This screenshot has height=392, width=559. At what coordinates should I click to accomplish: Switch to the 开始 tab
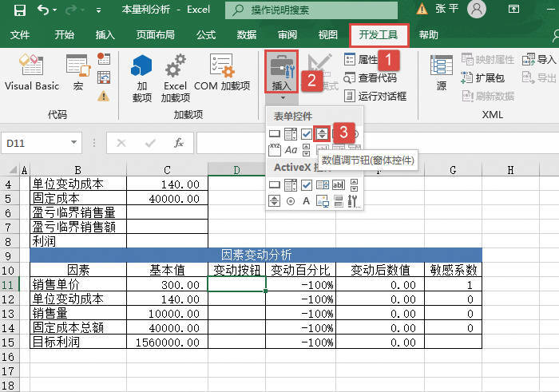point(65,35)
